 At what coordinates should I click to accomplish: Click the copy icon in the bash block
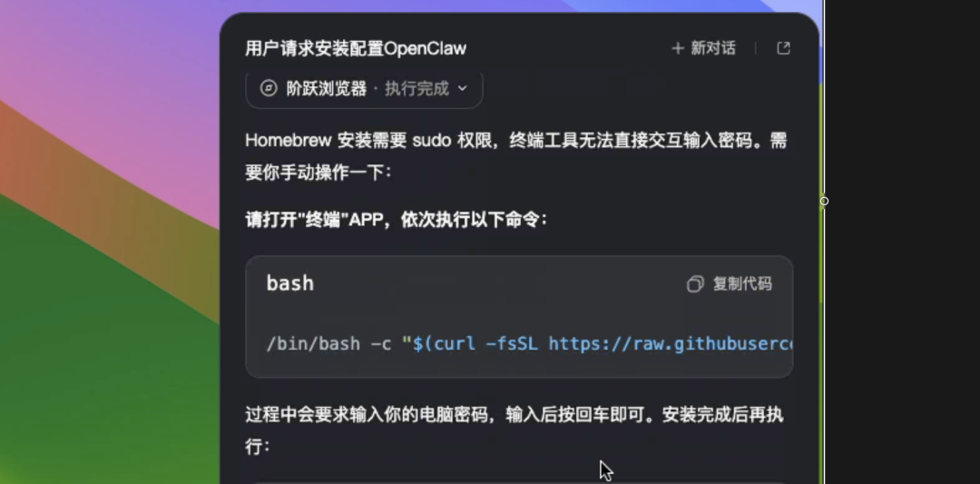click(x=695, y=284)
